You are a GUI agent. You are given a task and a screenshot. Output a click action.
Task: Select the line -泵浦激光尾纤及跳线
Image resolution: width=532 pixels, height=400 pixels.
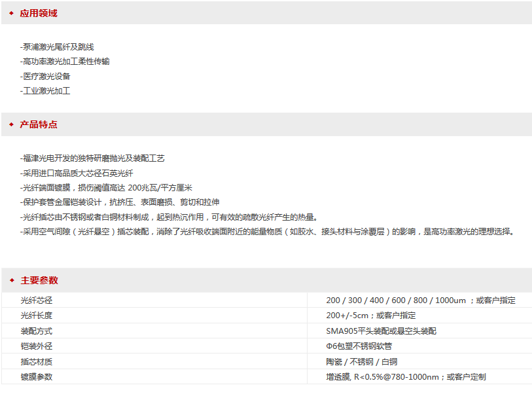point(57,47)
